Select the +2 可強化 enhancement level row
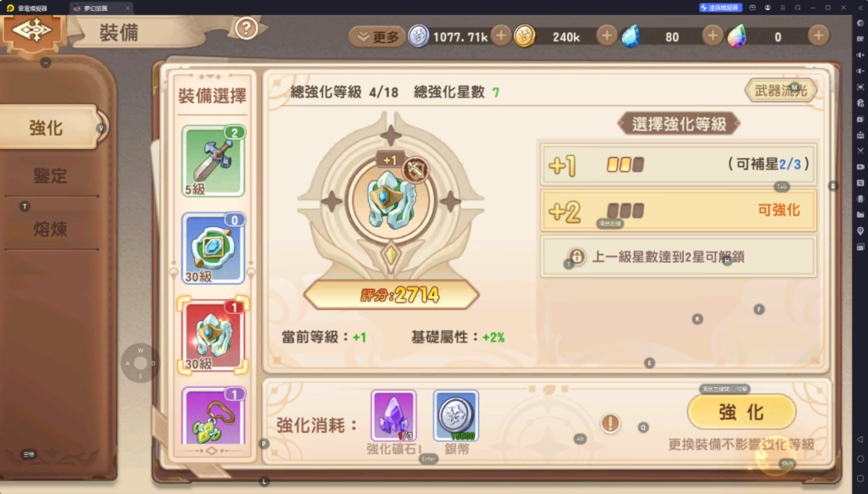The image size is (868, 494). [x=678, y=211]
